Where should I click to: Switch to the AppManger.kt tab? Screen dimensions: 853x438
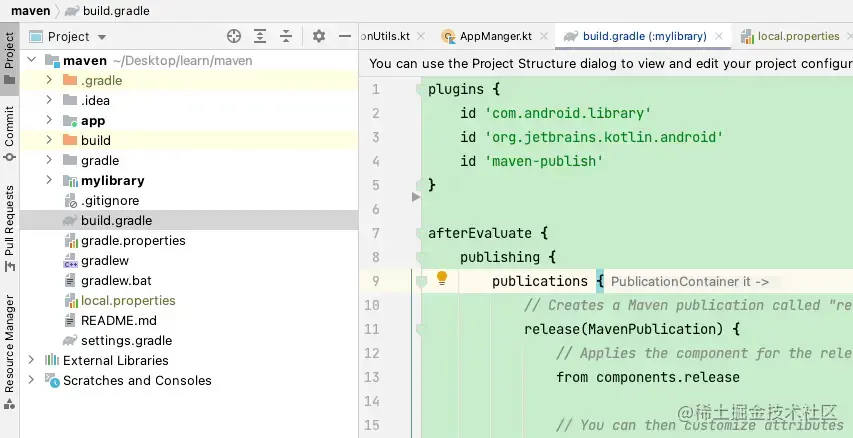pos(488,36)
